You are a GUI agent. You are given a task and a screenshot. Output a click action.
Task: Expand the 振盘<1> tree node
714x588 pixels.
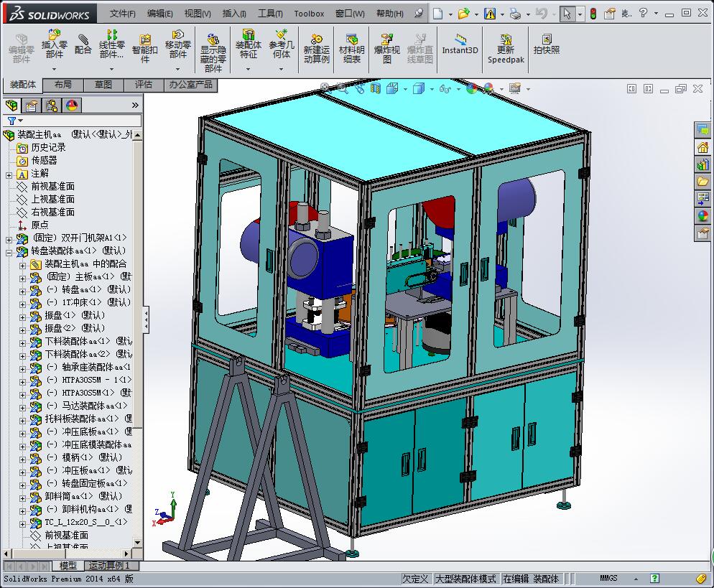click(x=22, y=317)
